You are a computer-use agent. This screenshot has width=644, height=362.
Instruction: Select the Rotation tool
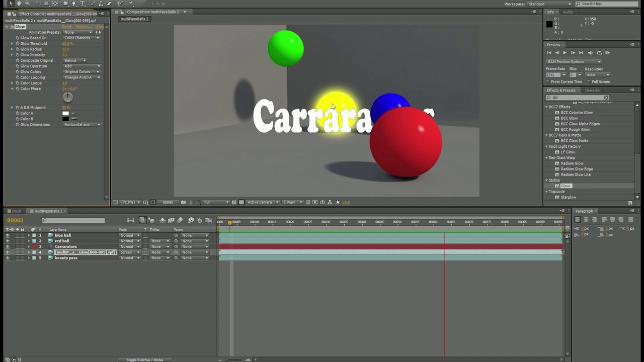pyautogui.click(x=38, y=4)
